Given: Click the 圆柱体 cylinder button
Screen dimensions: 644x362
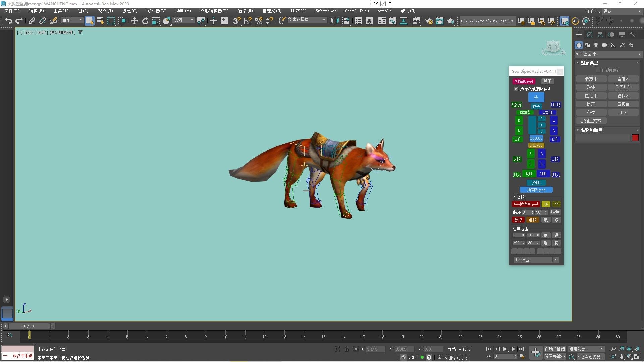Looking at the screenshot, I should tap(591, 96).
